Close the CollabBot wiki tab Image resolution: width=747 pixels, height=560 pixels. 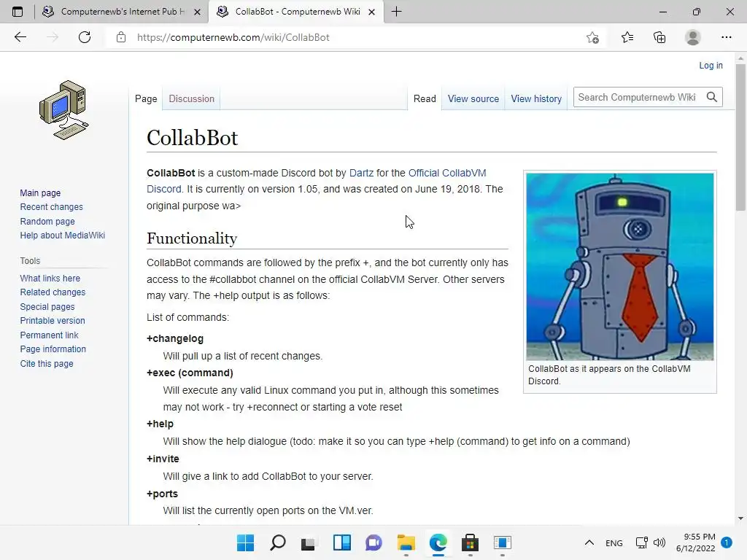point(371,12)
